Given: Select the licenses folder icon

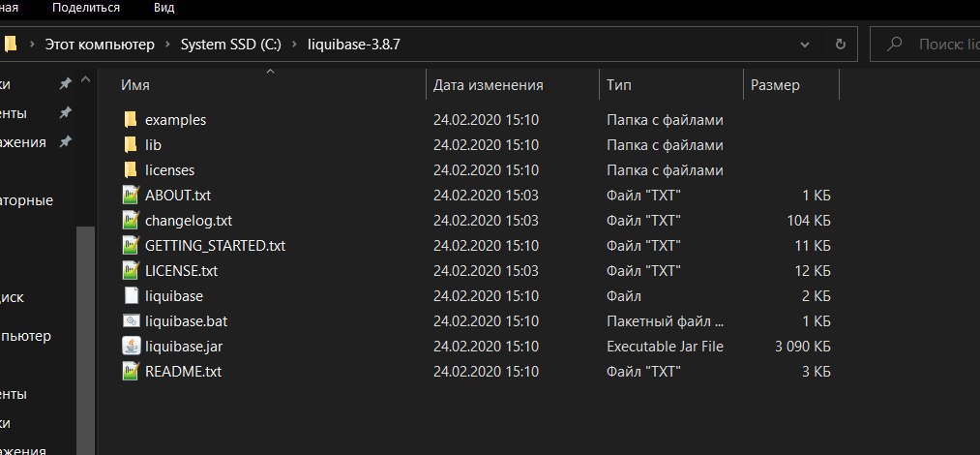Looking at the screenshot, I should coord(130,170).
